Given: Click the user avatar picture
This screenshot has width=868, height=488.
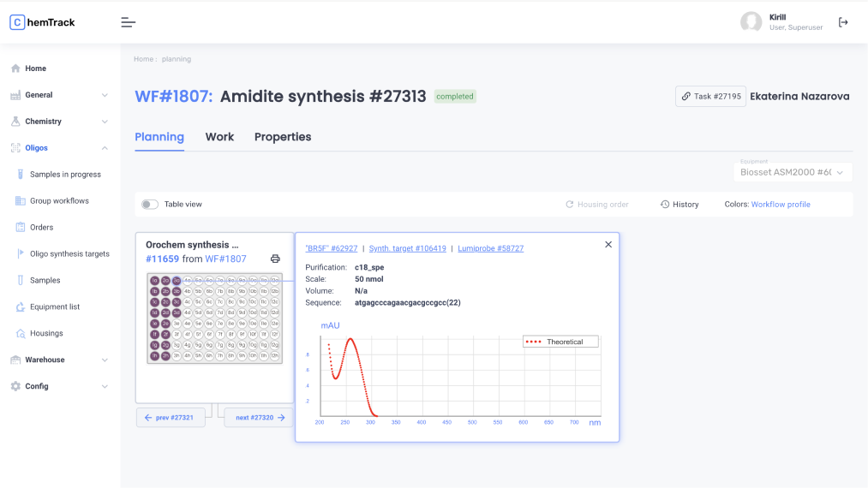Looking at the screenshot, I should 751,22.
